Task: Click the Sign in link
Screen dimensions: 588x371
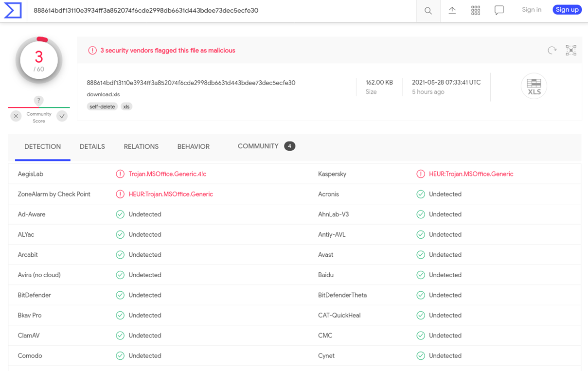Action: [531, 10]
